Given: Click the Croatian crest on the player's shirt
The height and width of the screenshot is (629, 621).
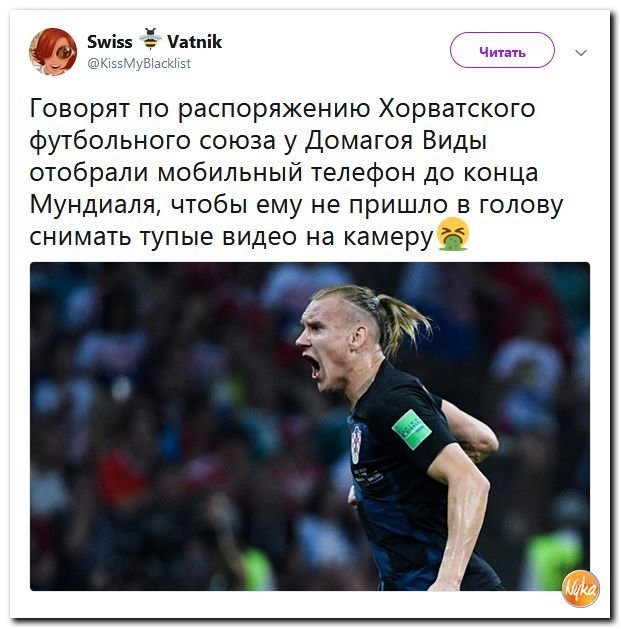Looking at the screenshot, I should 356,444.
